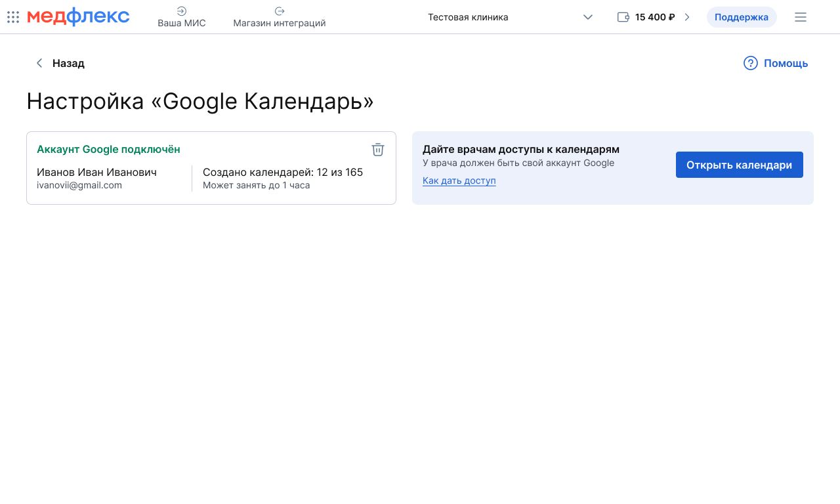Image resolution: width=840 pixels, height=504 pixels.
Task: Click the Открыть календари button
Action: tap(739, 165)
